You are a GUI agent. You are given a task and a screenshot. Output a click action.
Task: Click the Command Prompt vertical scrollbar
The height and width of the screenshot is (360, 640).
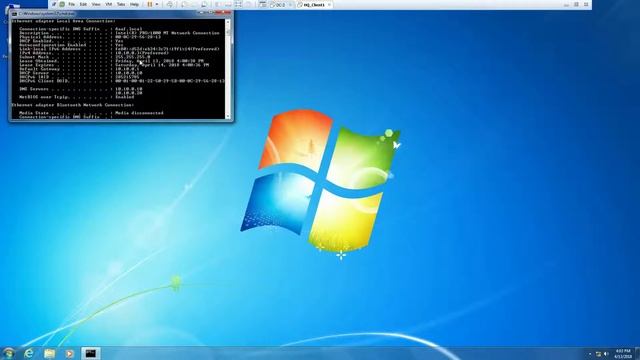point(228,69)
